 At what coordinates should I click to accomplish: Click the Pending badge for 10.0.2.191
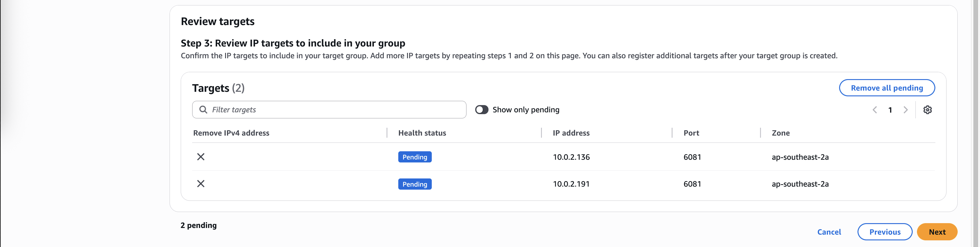pos(414,184)
